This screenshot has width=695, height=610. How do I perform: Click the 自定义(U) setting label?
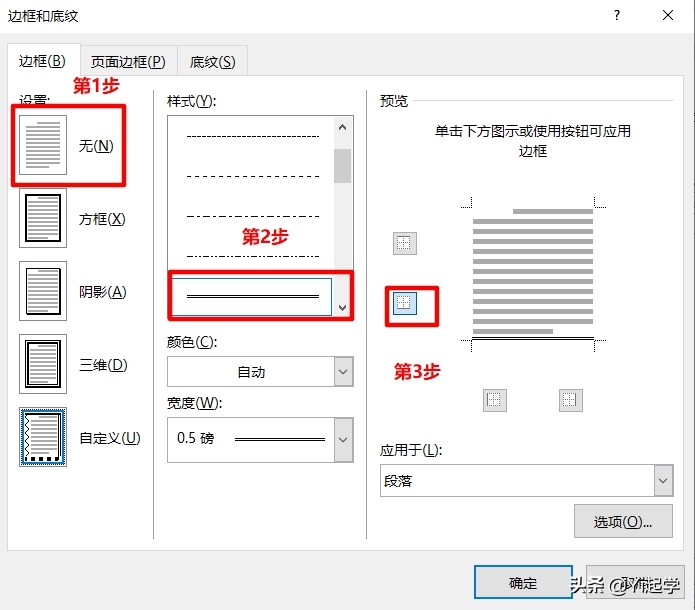(x=110, y=438)
